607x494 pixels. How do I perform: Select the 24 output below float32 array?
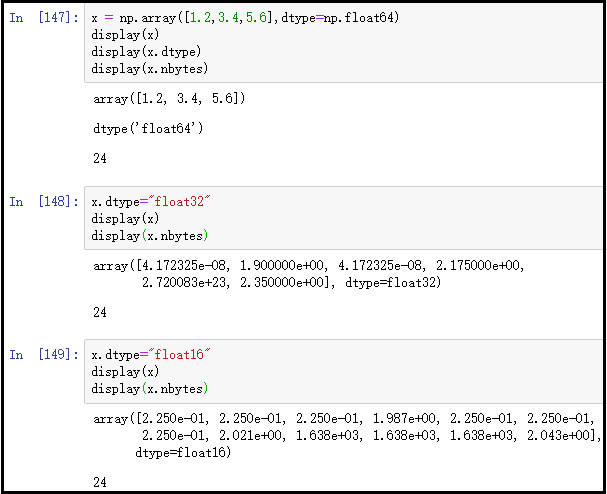(100, 312)
